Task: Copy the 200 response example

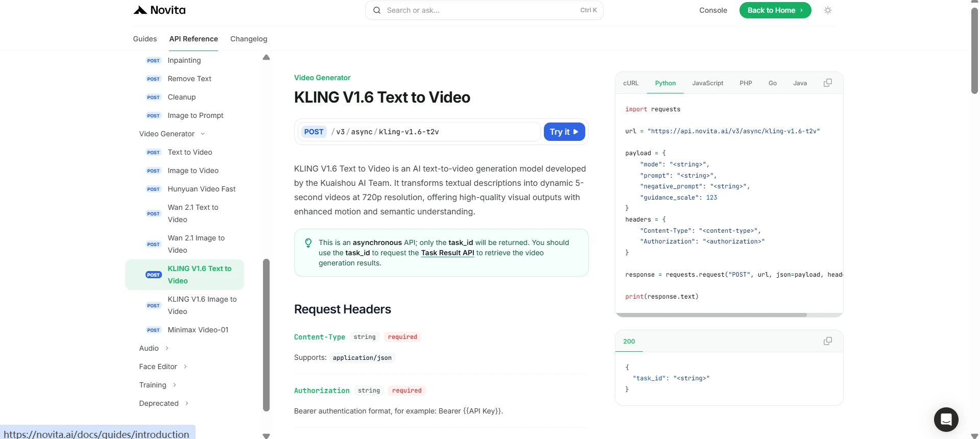Action: click(x=828, y=341)
